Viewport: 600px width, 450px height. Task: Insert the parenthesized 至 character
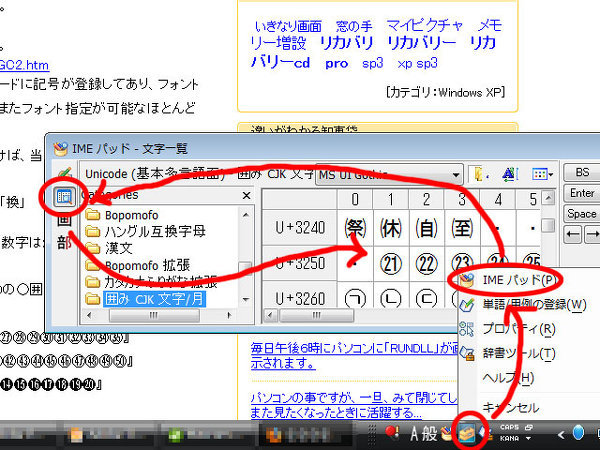(x=462, y=228)
